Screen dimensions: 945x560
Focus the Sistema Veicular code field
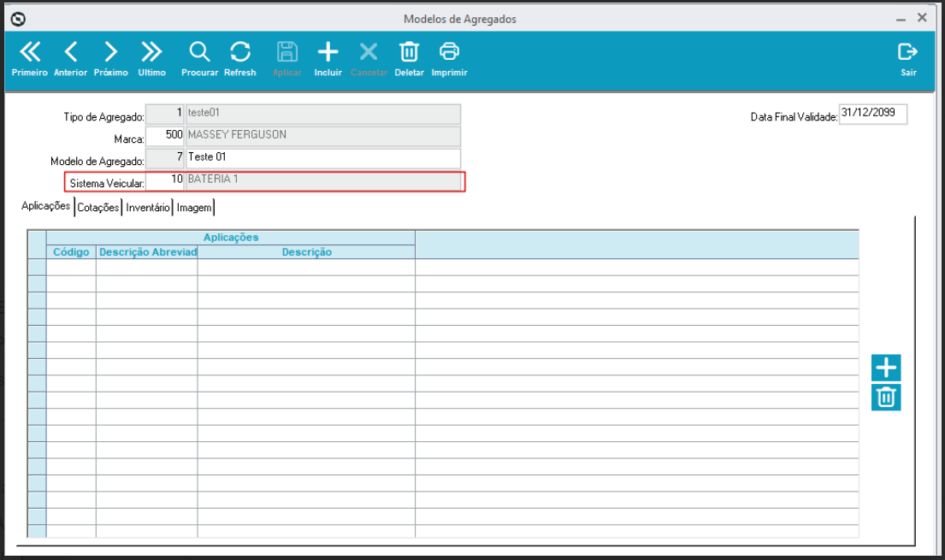[x=165, y=181]
